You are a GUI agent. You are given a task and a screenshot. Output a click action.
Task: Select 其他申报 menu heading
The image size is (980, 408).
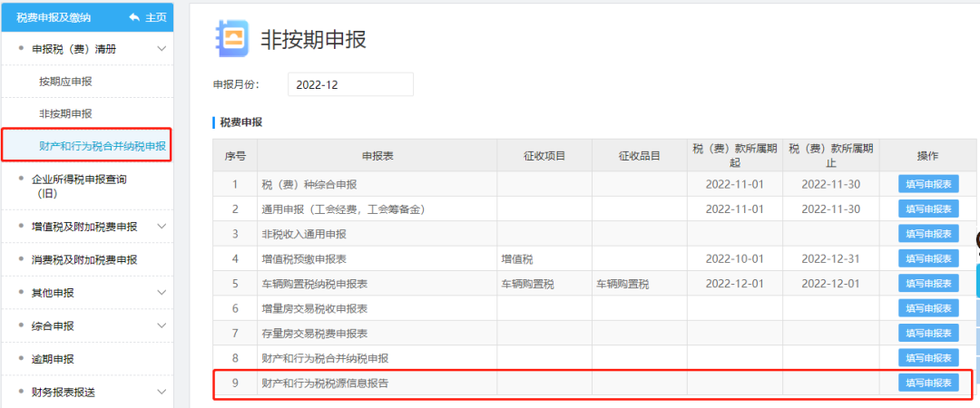pyautogui.click(x=54, y=293)
